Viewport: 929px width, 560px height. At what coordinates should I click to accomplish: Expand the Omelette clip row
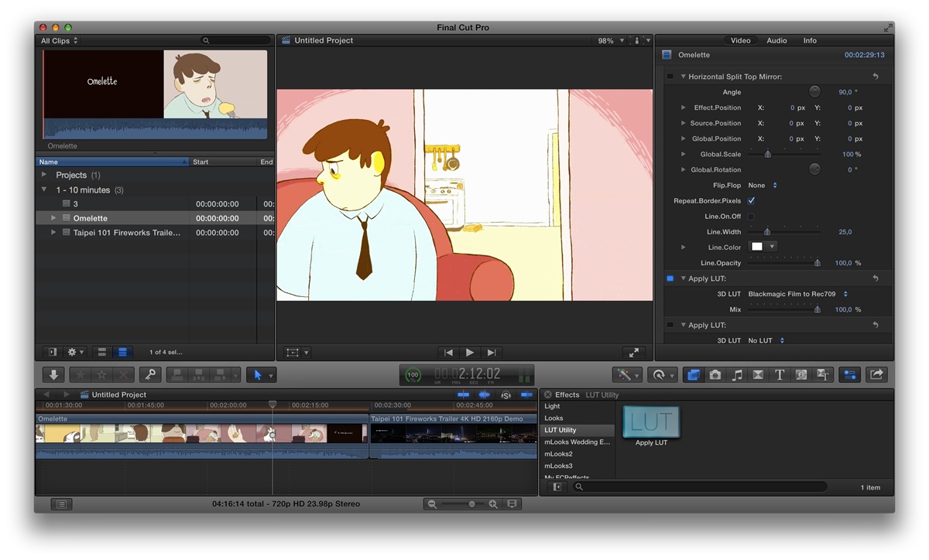point(53,218)
